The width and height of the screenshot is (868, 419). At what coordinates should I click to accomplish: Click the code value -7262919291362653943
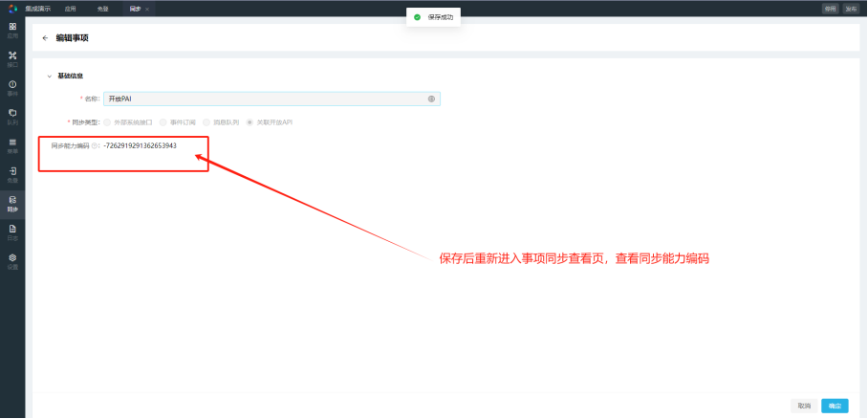(141, 145)
